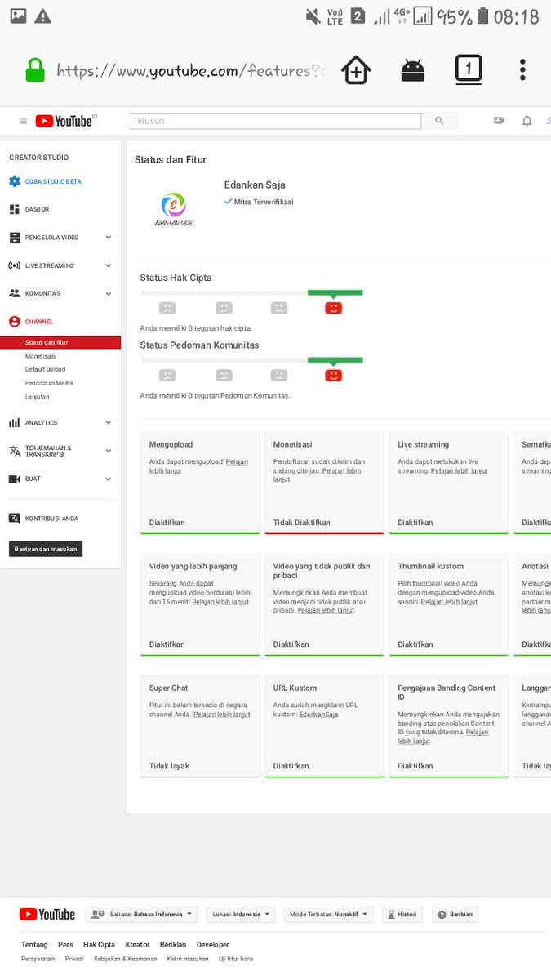Click Pelajari lebih lanjut under Pengajuan Banding
The width and height of the screenshot is (551, 980).
(443, 737)
